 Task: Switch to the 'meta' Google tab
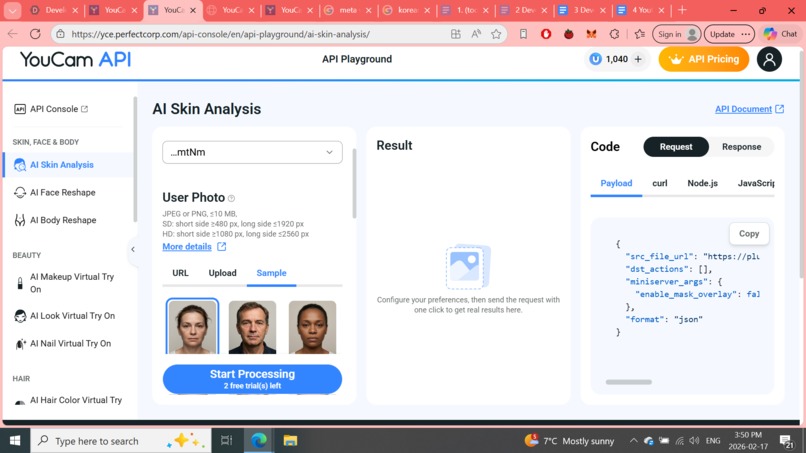click(348, 10)
